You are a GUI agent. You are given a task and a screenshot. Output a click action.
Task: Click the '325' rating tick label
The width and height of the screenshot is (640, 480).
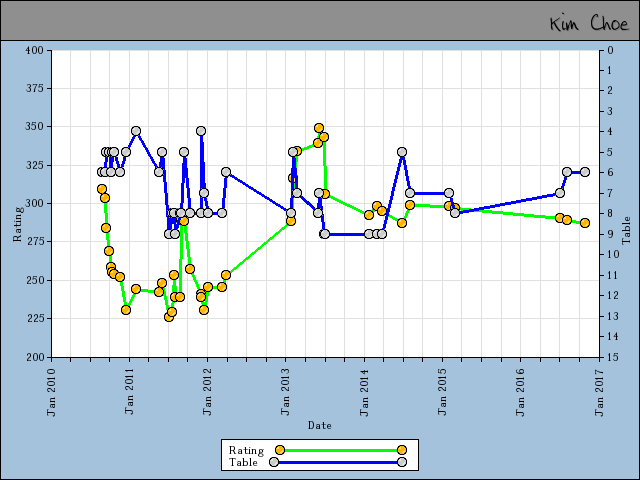tap(34, 165)
